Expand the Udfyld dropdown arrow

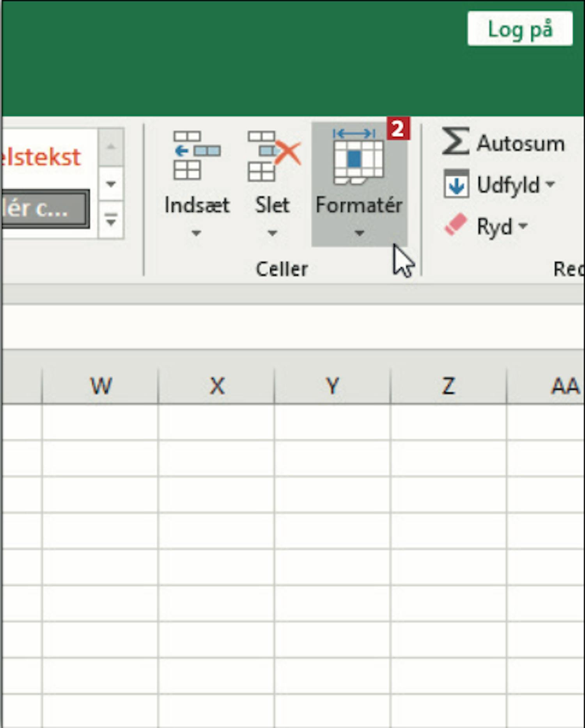pos(550,184)
